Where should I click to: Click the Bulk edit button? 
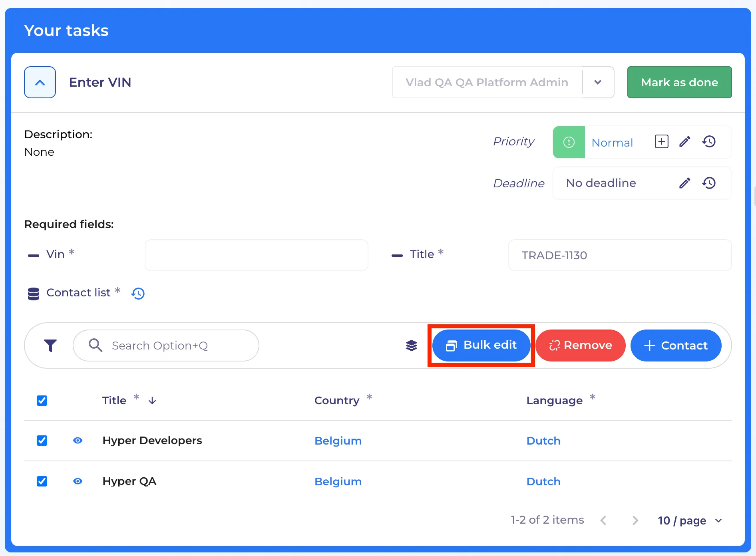click(x=481, y=346)
